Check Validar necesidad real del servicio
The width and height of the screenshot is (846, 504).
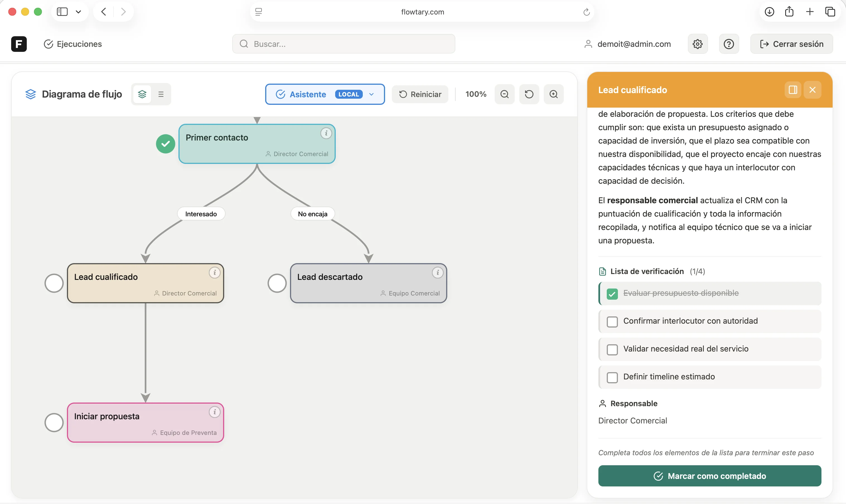612,350
